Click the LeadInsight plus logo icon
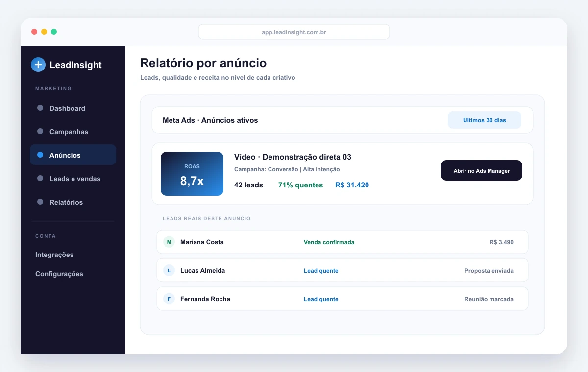The height and width of the screenshot is (372, 588). coord(38,65)
